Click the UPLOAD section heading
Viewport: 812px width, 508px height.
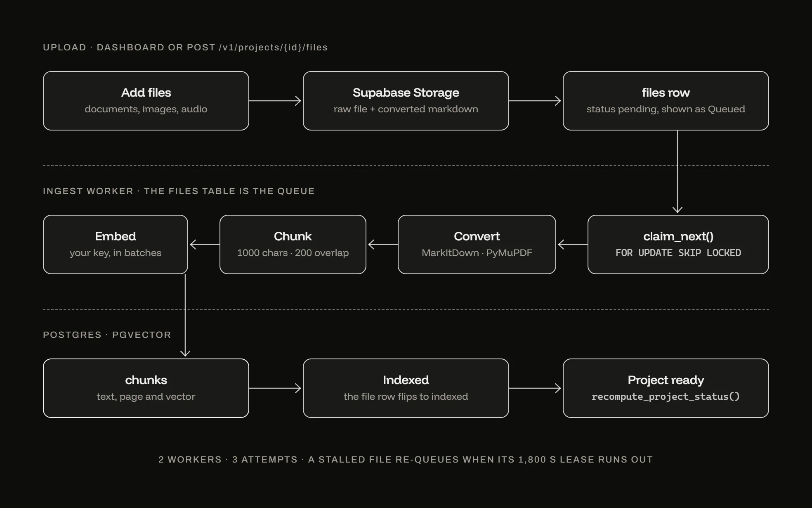coord(185,47)
